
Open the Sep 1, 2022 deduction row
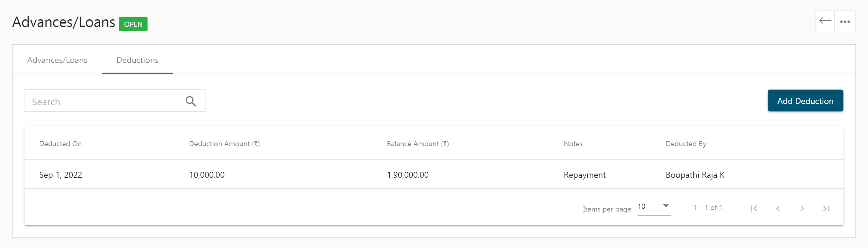(x=434, y=174)
